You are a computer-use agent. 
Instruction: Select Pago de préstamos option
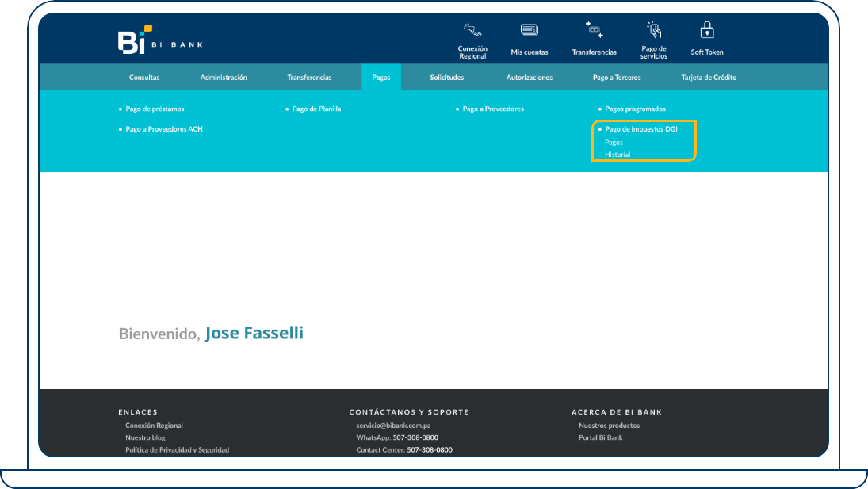coord(155,109)
